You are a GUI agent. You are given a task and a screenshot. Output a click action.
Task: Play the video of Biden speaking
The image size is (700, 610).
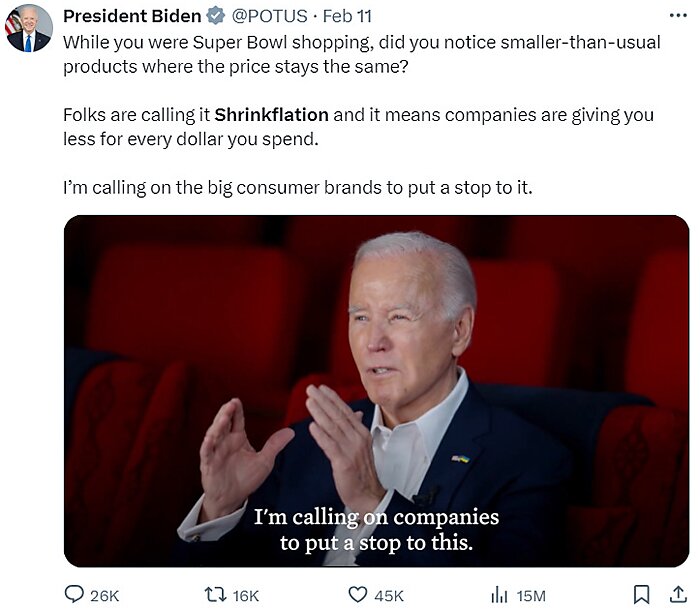(x=376, y=390)
